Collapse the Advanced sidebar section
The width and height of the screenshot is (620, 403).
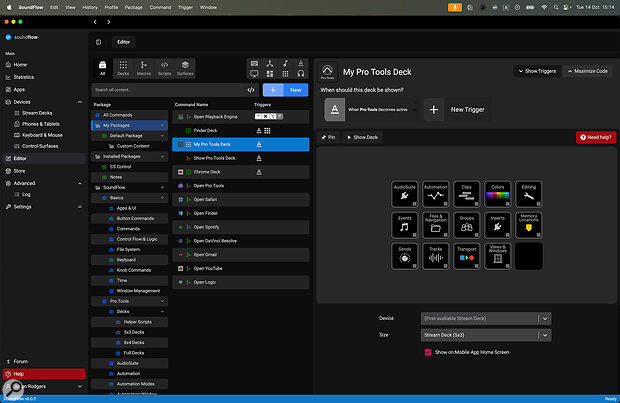tap(80, 184)
